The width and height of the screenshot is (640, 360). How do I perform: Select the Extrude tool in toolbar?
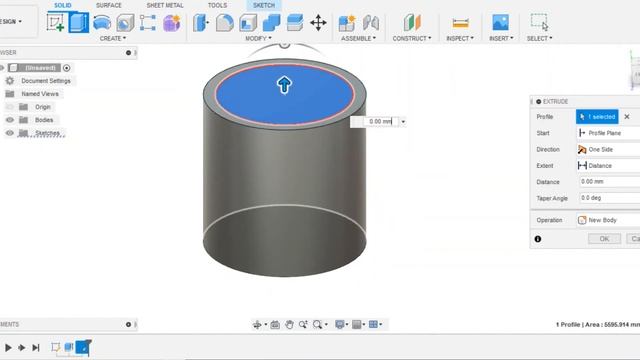(x=79, y=22)
